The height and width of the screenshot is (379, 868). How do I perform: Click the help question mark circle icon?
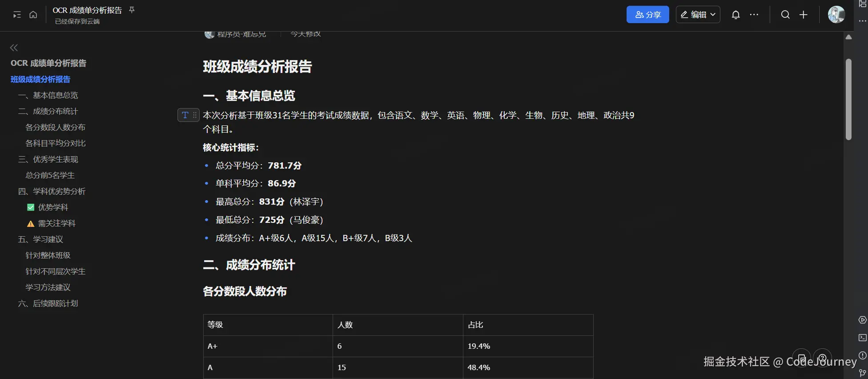(x=823, y=357)
